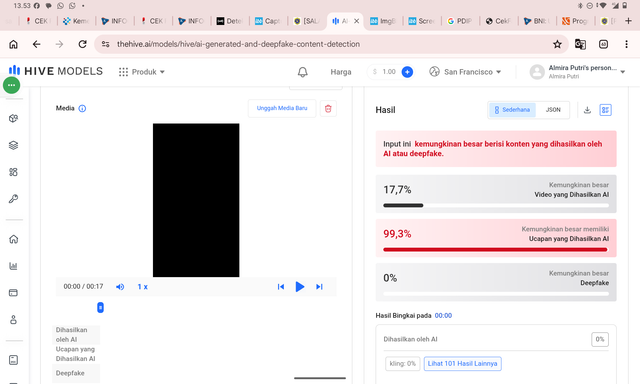Bookmark this page with the star icon
The width and height of the screenshot is (640, 384).
(x=557, y=44)
